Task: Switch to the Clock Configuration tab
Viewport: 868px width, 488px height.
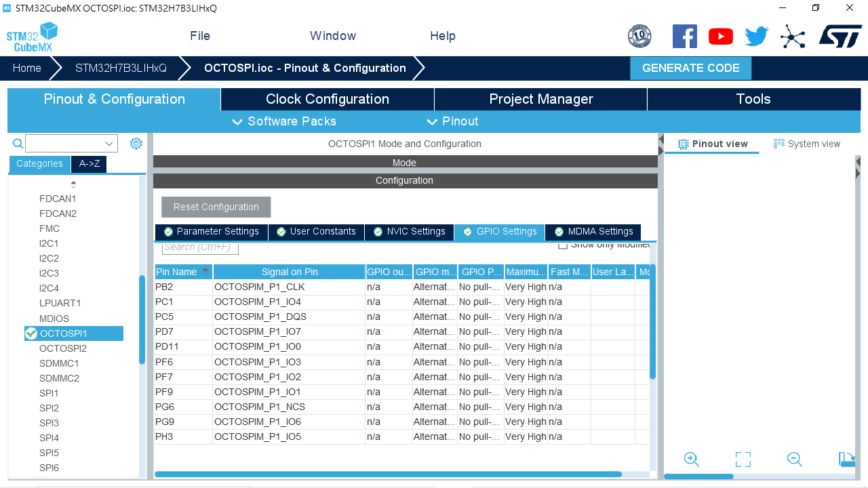Action: [328, 99]
